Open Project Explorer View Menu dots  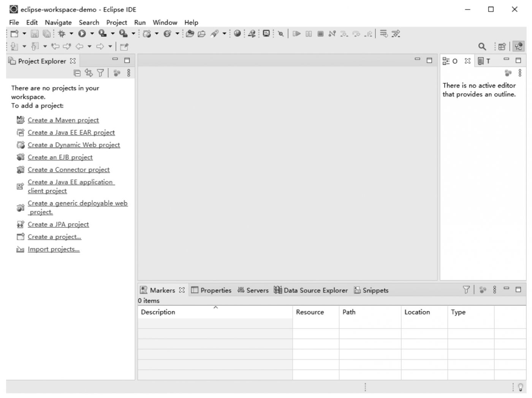pos(129,73)
